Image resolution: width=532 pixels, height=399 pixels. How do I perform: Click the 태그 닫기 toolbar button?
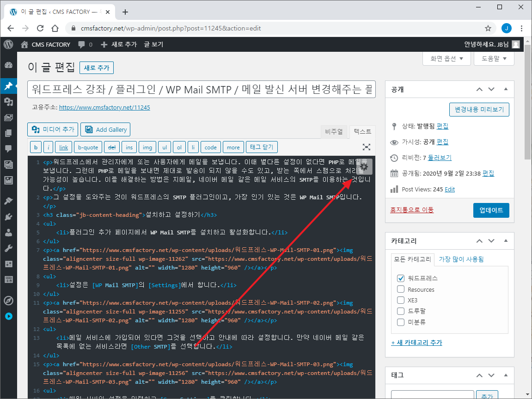pyautogui.click(x=262, y=147)
